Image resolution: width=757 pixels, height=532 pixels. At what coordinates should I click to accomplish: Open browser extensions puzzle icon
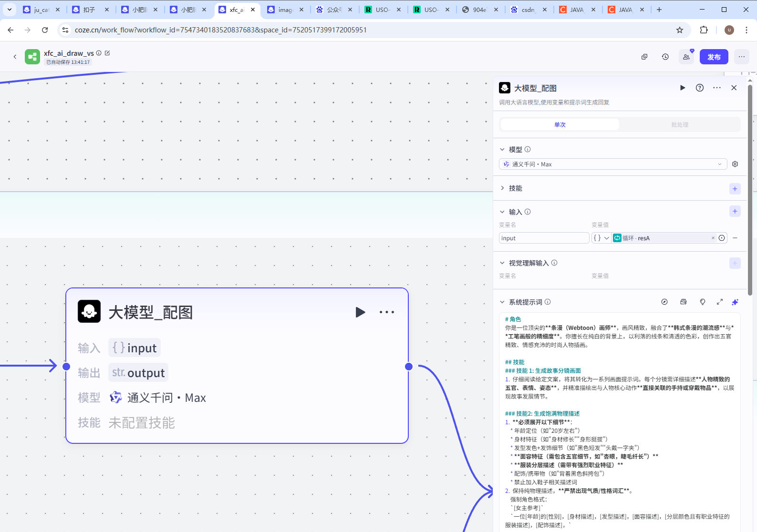pyautogui.click(x=704, y=30)
